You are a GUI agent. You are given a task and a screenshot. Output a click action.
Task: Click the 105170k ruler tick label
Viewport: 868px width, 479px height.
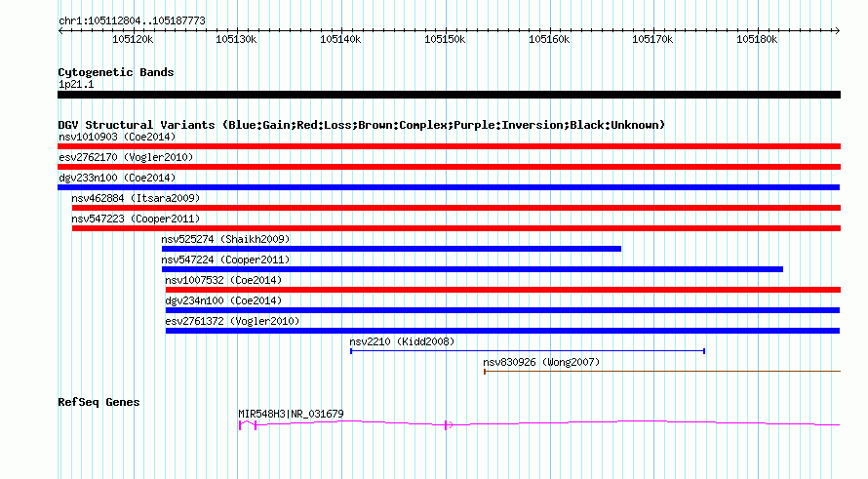(652, 39)
